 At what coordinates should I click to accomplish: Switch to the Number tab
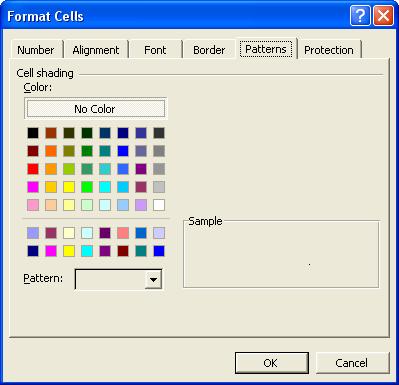pyautogui.click(x=36, y=50)
